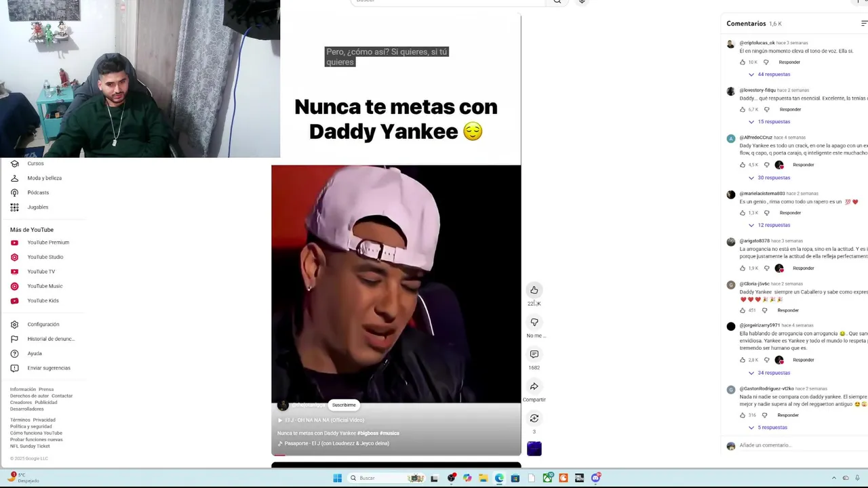Open Jugables in the sidebar
The image size is (868, 488).
tap(37, 207)
